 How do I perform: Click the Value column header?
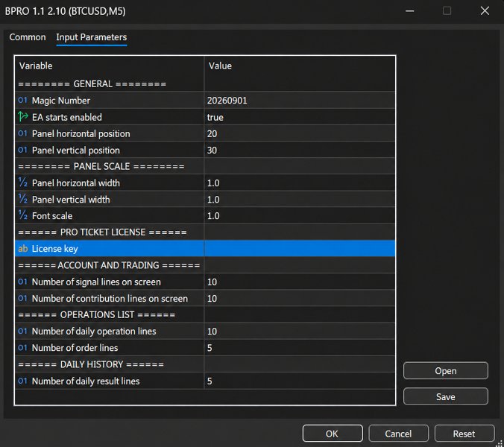pyautogui.click(x=300, y=66)
